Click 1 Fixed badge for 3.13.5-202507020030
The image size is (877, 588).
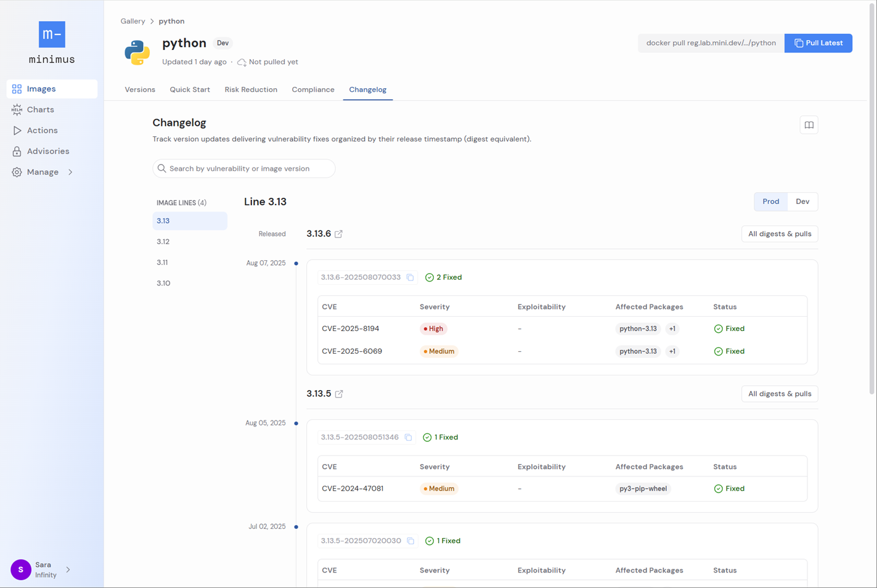click(443, 541)
